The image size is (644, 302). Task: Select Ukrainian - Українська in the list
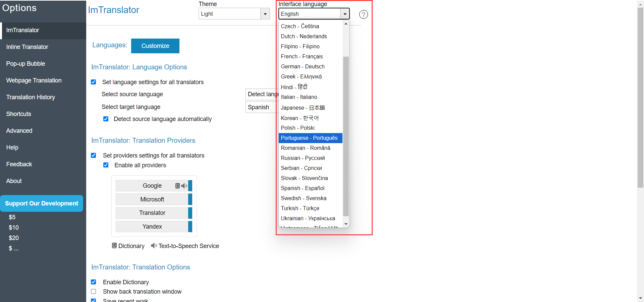click(311, 218)
